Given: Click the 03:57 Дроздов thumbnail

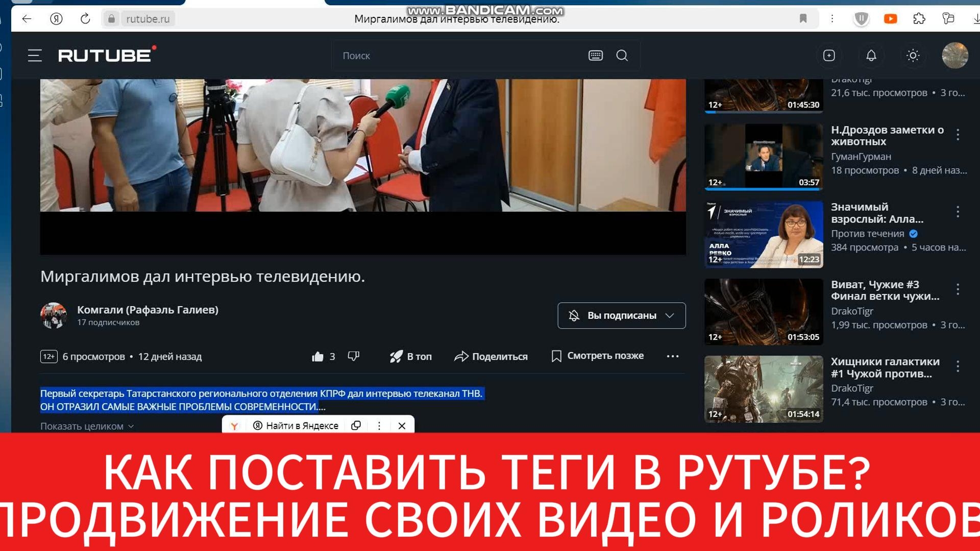Looking at the screenshot, I should tap(764, 157).
